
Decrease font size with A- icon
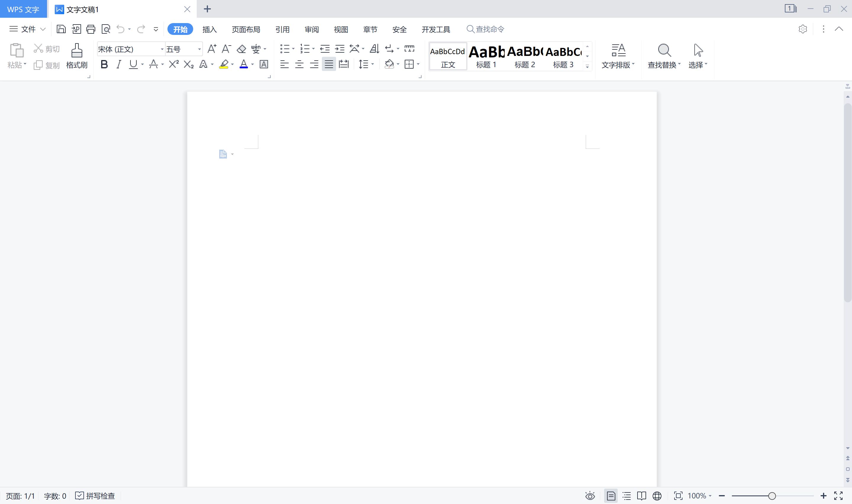coord(226,49)
